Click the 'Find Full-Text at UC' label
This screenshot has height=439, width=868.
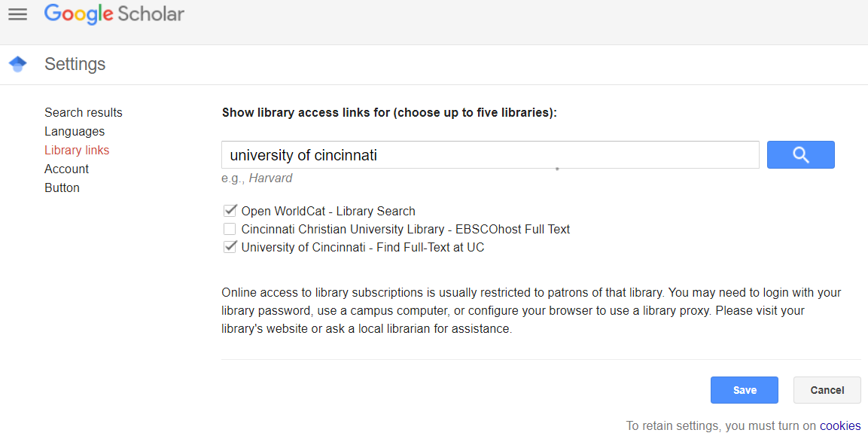click(431, 248)
